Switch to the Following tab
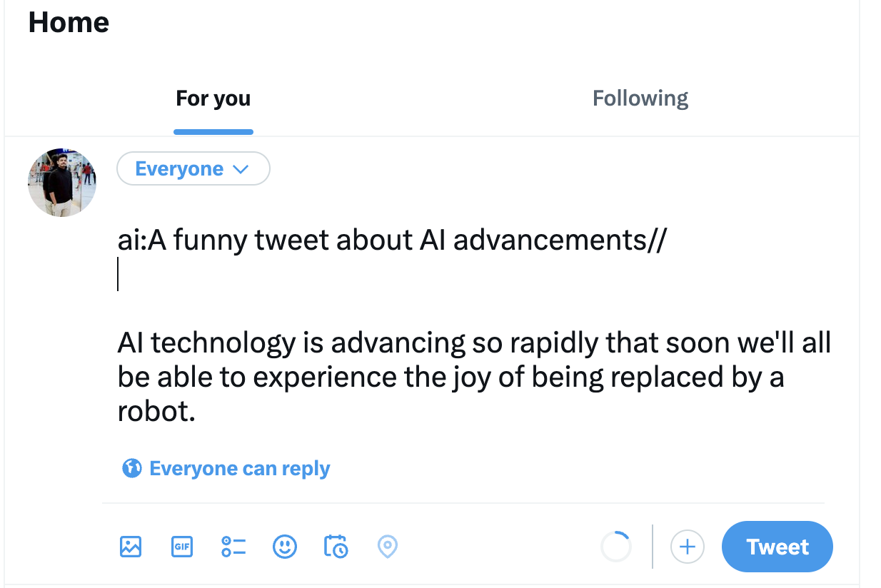Viewport: 881px width, 588px height. (x=640, y=98)
